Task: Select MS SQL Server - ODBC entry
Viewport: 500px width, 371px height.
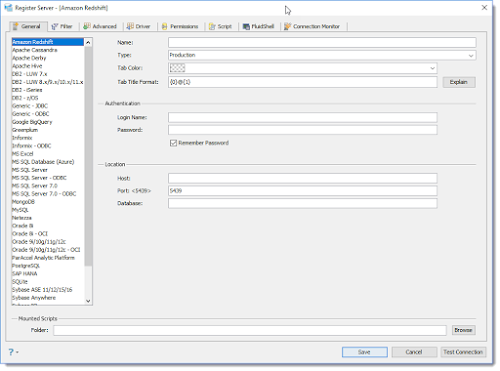Action: (x=48, y=178)
